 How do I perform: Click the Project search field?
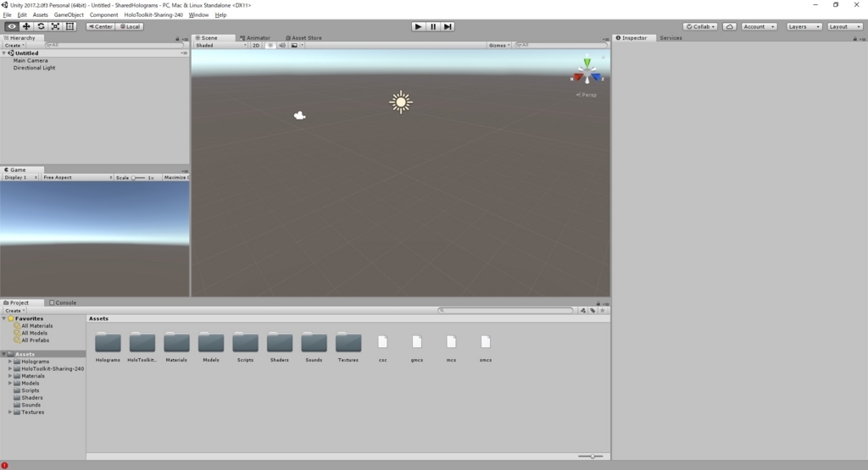coord(505,311)
